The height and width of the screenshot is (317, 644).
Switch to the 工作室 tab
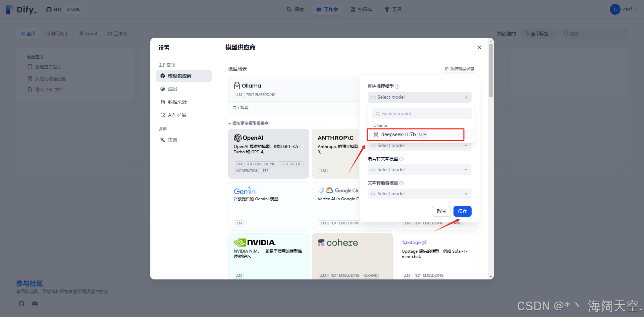click(327, 9)
